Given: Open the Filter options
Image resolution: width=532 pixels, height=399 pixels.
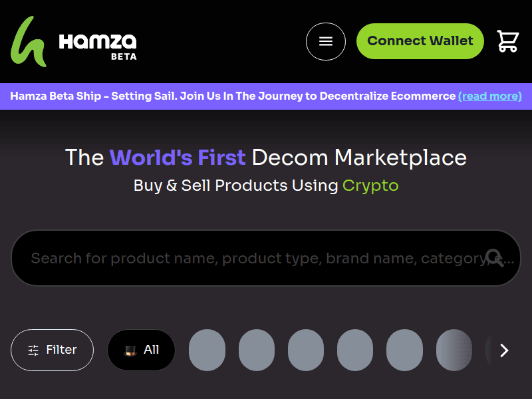Looking at the screenshot, I should (53, 350).
